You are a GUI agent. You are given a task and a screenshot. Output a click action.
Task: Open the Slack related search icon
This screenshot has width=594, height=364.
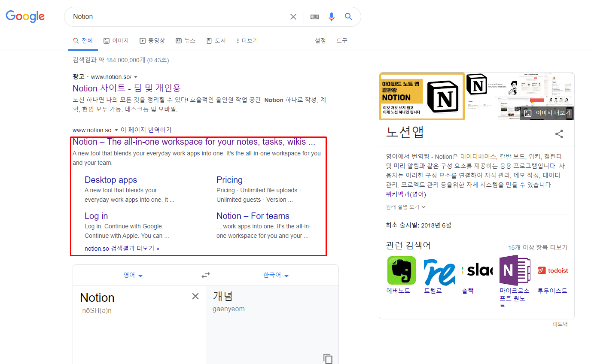(x=477, y=270)
